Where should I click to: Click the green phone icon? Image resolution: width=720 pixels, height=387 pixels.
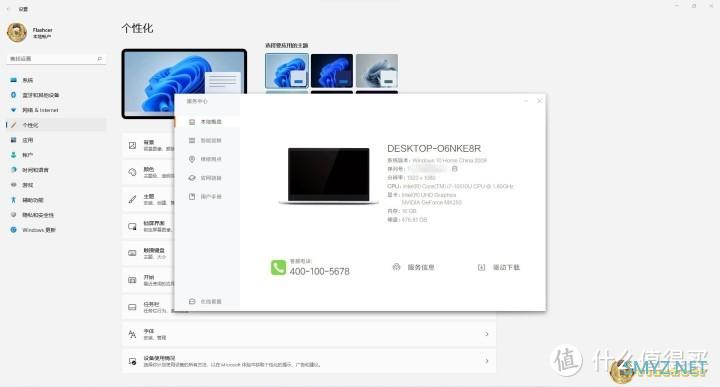(278, 267)
